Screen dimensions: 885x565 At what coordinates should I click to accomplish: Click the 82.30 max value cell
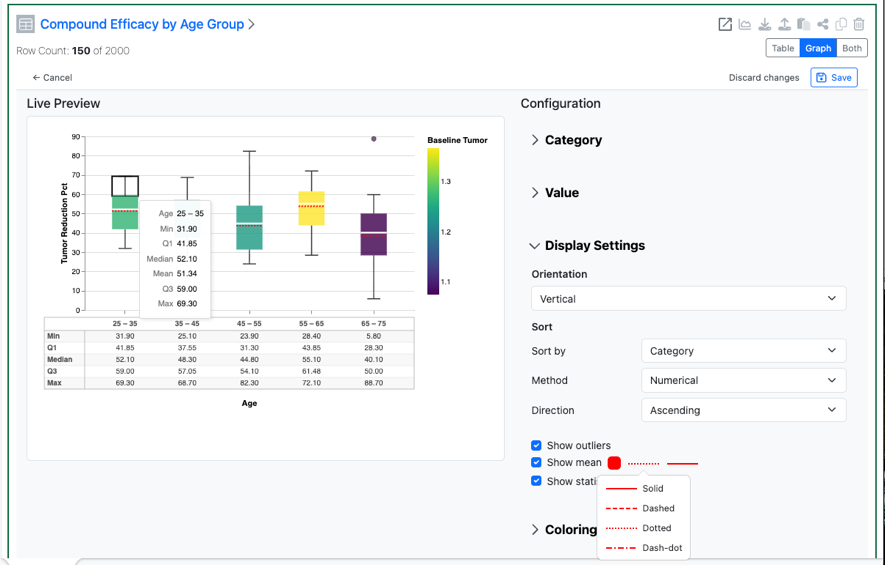coord(249,383)
